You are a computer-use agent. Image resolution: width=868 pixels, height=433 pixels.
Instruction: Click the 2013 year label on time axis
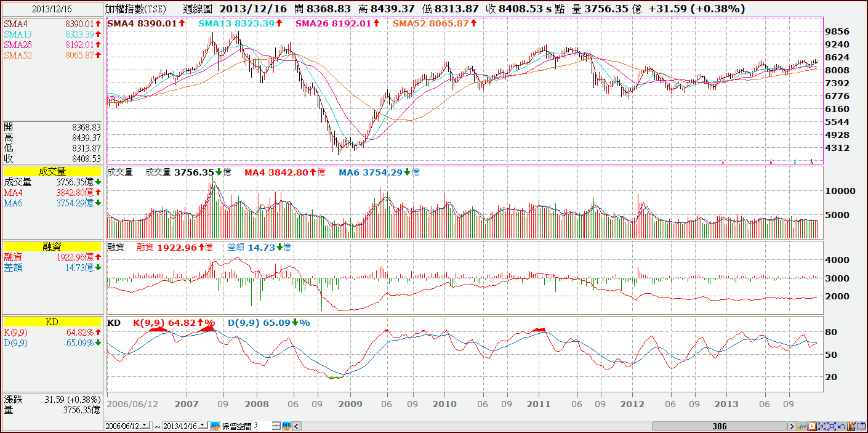point(726,404)
